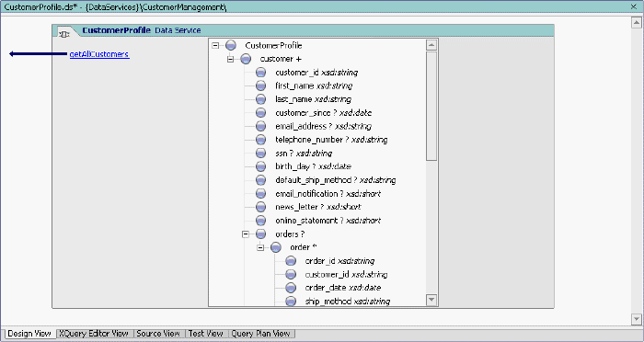The image size is (644, 342).
Task: Collapse the customer node
Action: click(230, 59)
